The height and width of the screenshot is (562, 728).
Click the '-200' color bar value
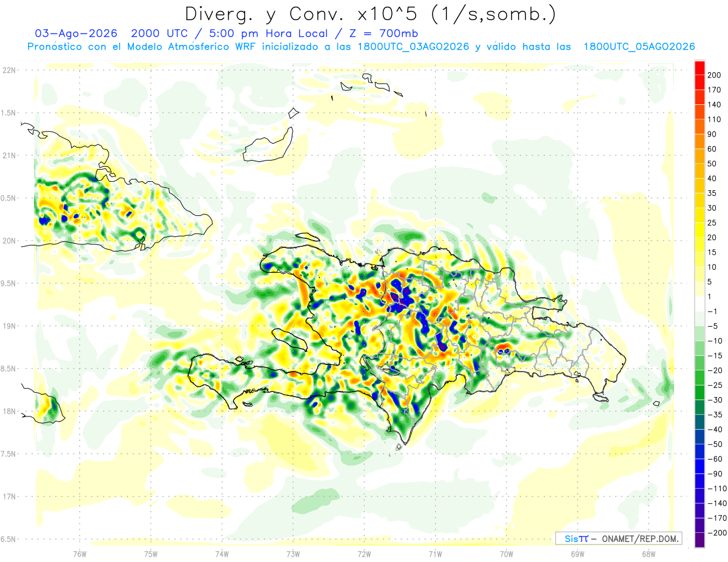[x=716, y=533]
